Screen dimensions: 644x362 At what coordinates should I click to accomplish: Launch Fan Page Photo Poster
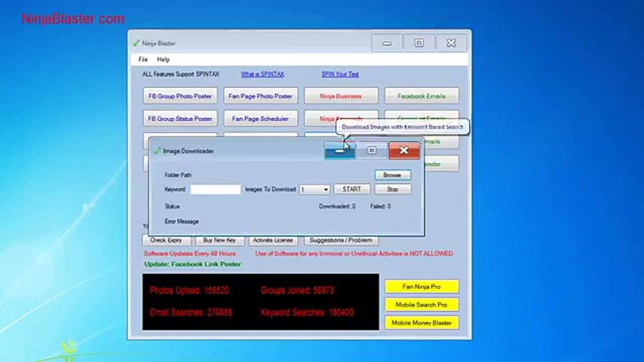pyautogui.click(x=261, y=96)
